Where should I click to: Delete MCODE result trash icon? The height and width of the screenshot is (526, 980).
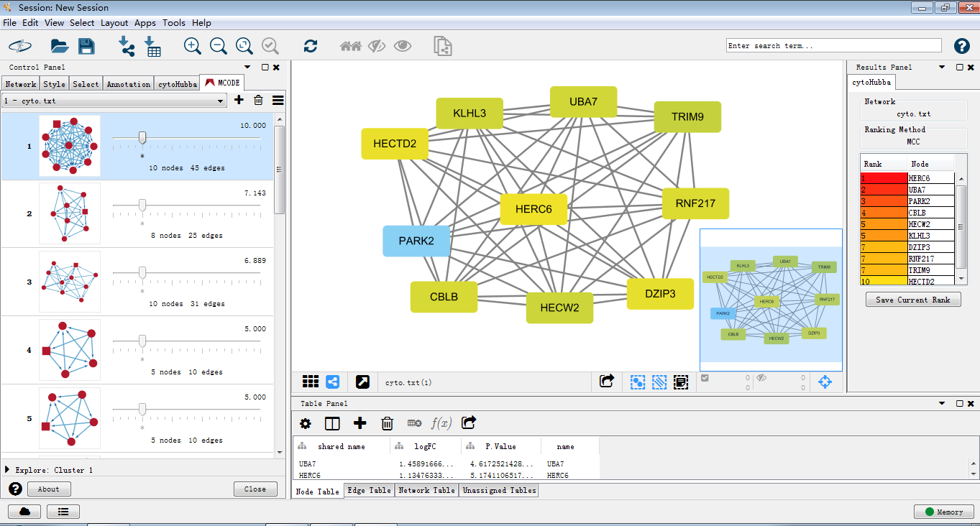[x=258, y=101]
